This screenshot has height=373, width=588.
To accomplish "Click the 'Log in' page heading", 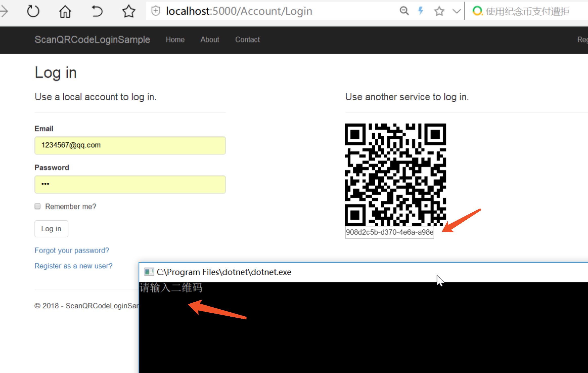I will pos(56,73).
